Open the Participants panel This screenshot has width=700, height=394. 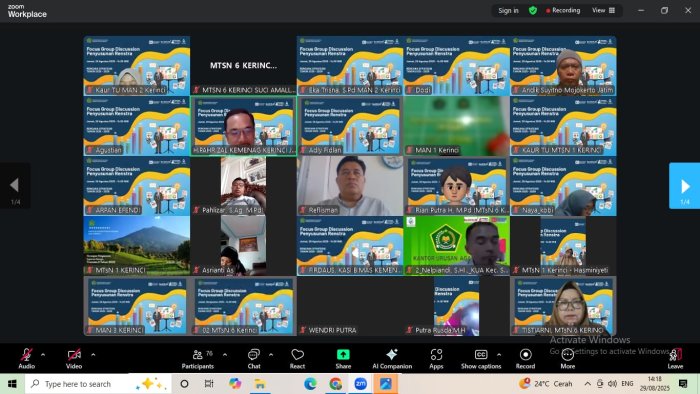[198, 358]
